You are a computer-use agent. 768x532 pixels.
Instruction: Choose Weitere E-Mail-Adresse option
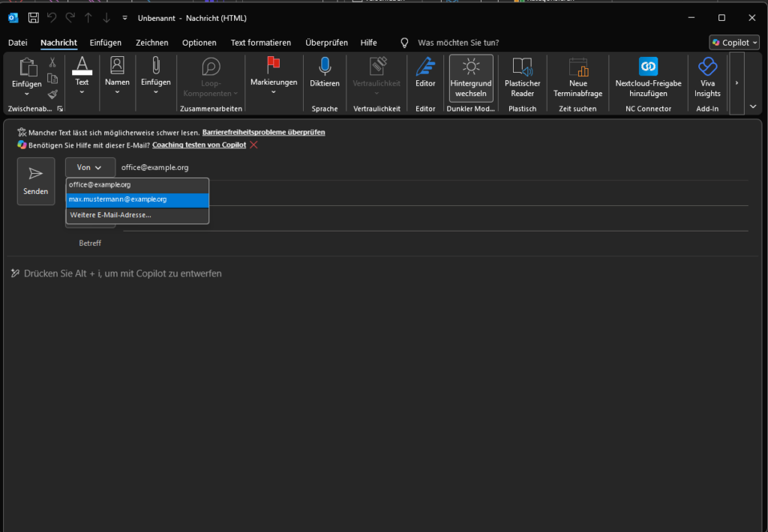138,215
